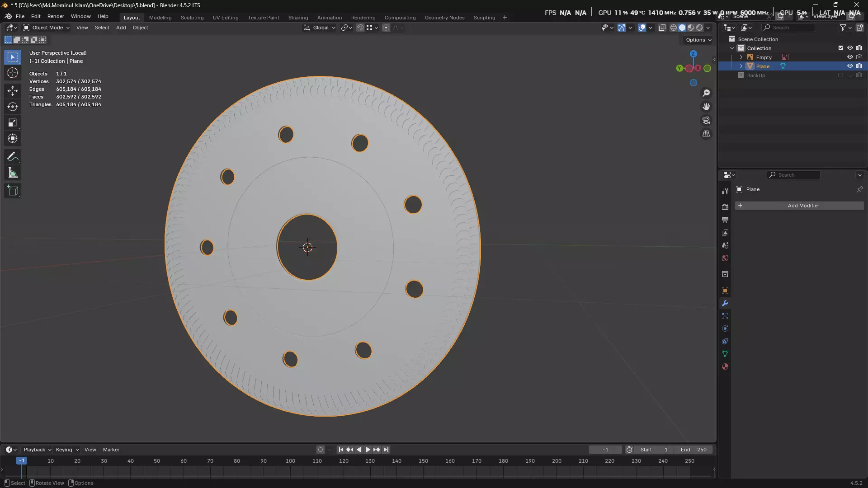Toggle timeline auto keying record button
Image resolution: width=868 pixels, height=488 pixels.
pyautogui.click(x=321, y=450)
